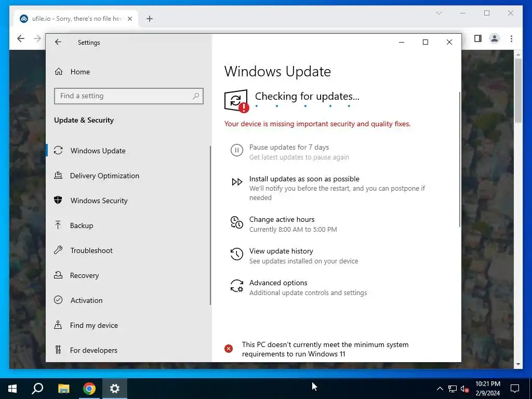Image resolution: width=532 pixels, height=399 pixels.
Task: Click the Recovery icon in sidebar
Action: [58, 275]
